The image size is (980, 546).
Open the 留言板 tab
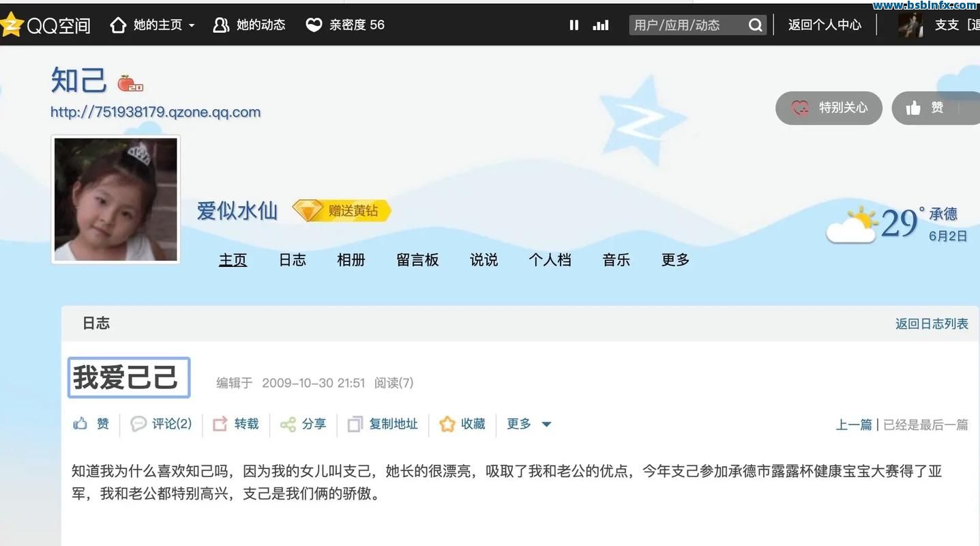(417, 260)
